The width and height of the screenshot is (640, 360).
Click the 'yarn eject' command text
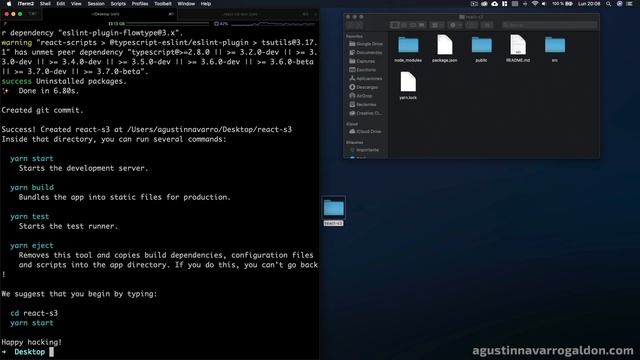tap(32, 245)
